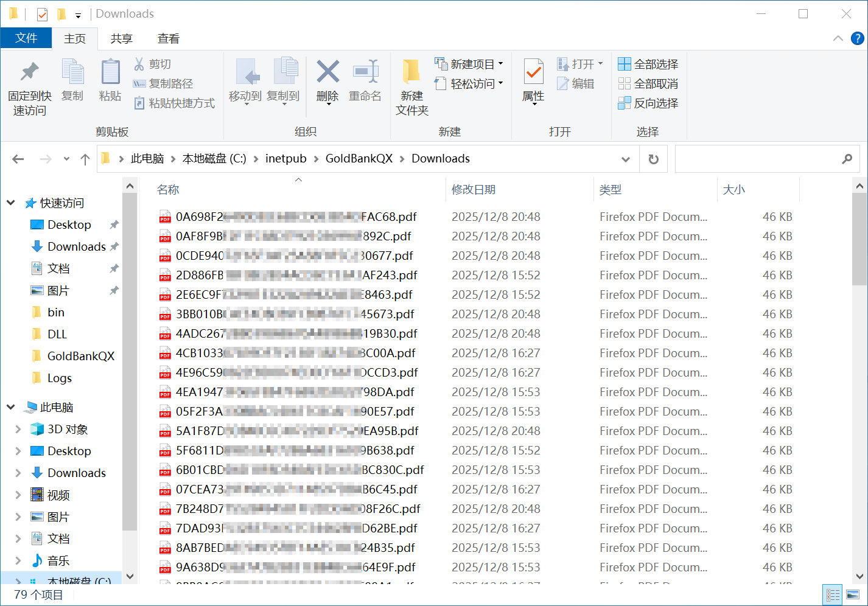Sort by the Modified Date (修改日期) column
This screenshot has width=868, height=606.
[474, 189]
